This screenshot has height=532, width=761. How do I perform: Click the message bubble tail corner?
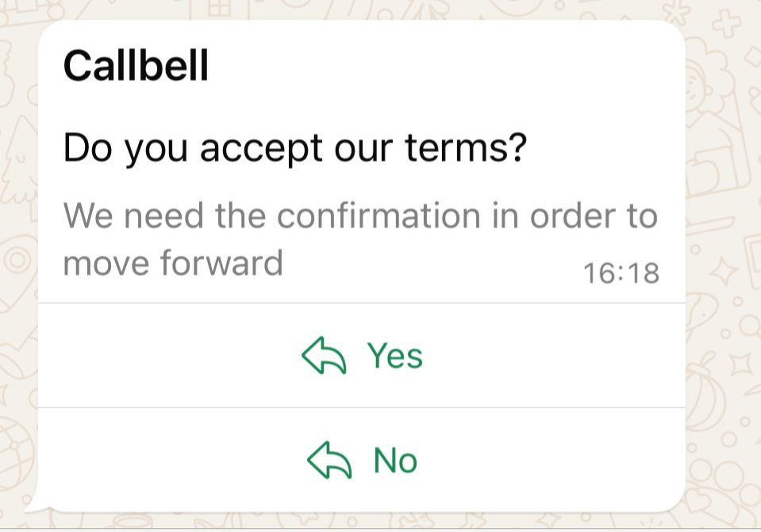click(32, 505)
